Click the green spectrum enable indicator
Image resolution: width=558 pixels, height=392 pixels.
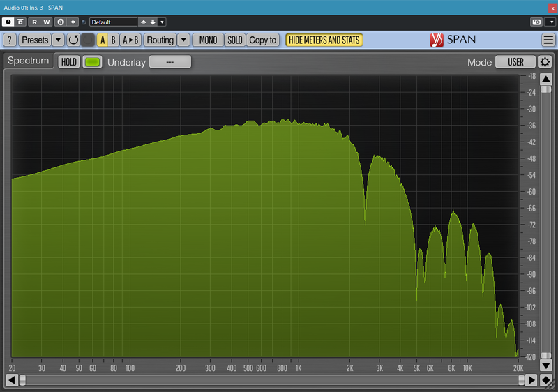[92, 62]
